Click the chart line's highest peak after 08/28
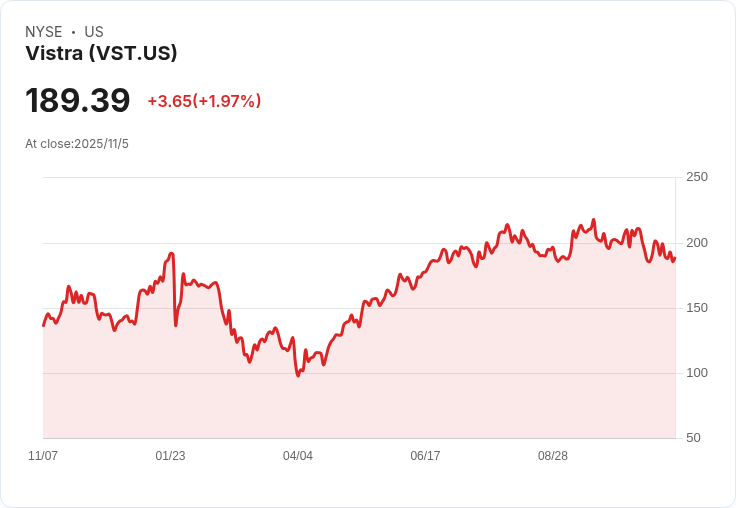 click(x=594, y=220)
